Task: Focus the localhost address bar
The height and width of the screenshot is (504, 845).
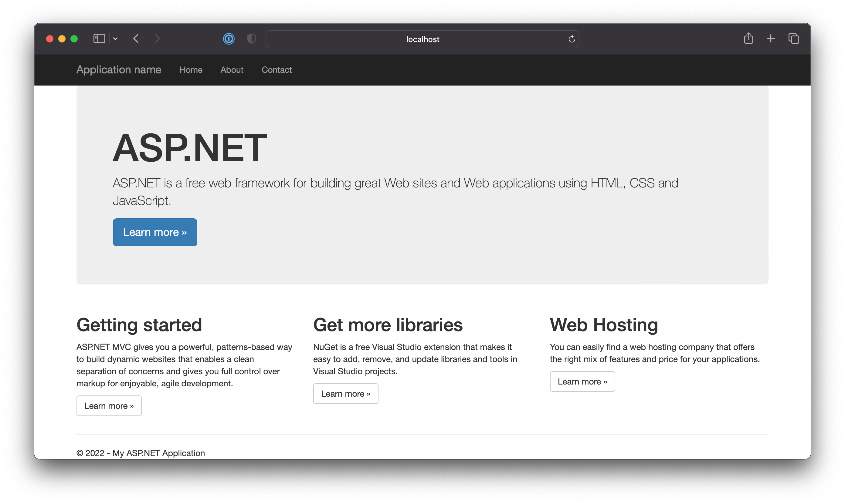Action: click(422, 39)
